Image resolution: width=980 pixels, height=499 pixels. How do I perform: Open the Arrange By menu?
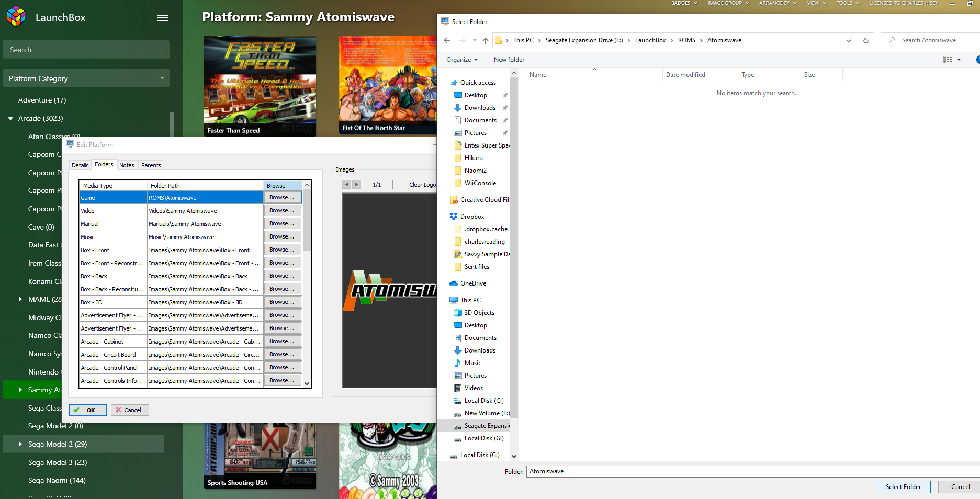tap(778, 3)
